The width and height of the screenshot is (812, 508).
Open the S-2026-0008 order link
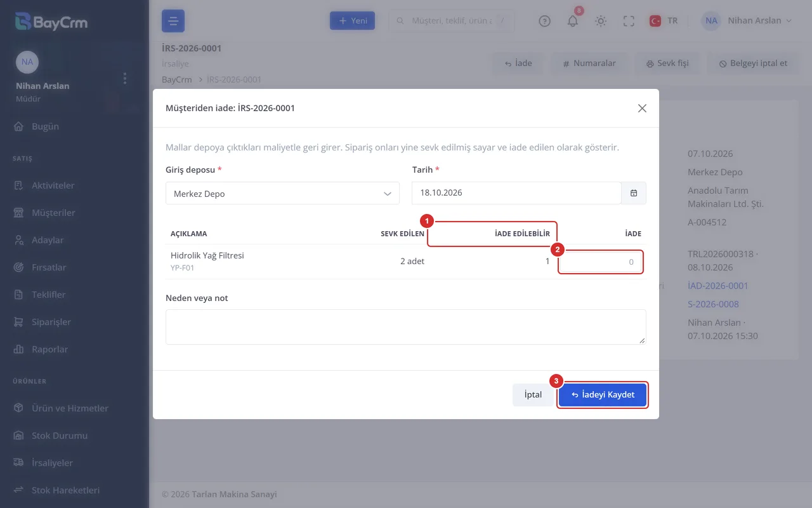point(713,304)
